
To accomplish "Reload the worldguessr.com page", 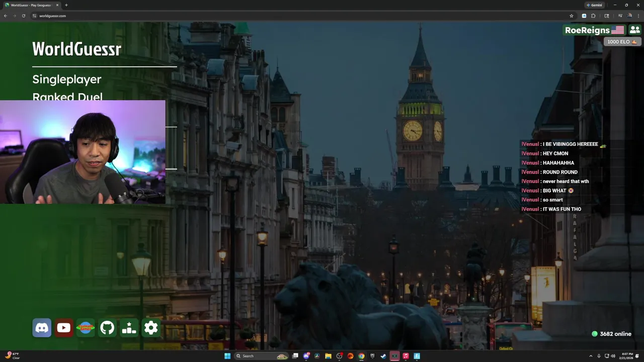I will click(23, 16).
